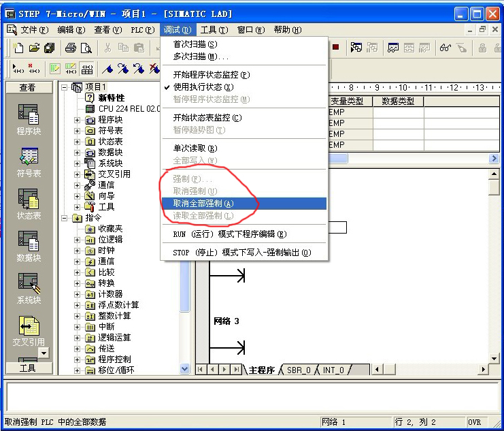Expand the 程序块 tree node
The image size is (504, 431).
pyautogui.click(x=77, y=120)
